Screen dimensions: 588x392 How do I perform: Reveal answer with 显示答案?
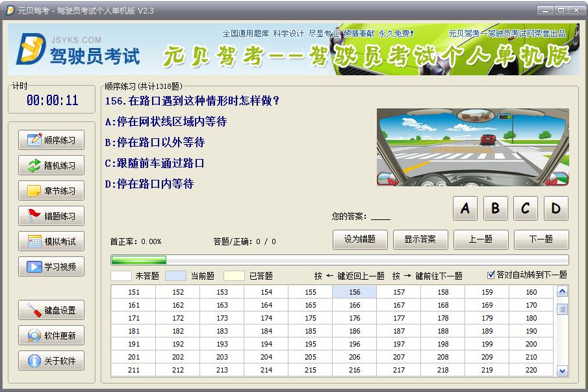pyautogui.click(x=420, y=239)
